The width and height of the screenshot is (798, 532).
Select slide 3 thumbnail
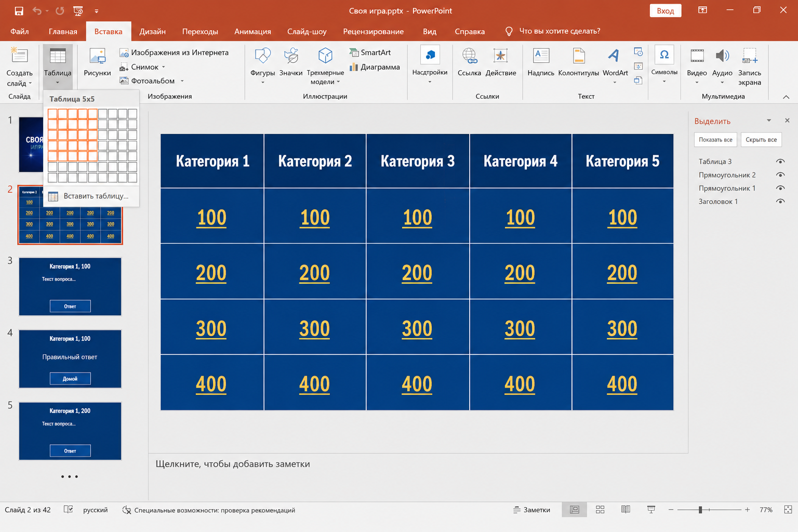[70, 286]
